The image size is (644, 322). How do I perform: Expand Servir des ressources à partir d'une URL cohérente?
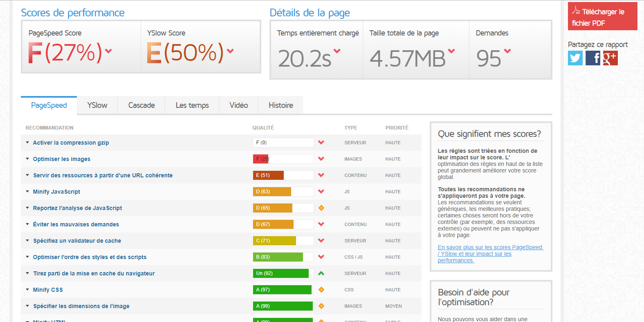27,175
